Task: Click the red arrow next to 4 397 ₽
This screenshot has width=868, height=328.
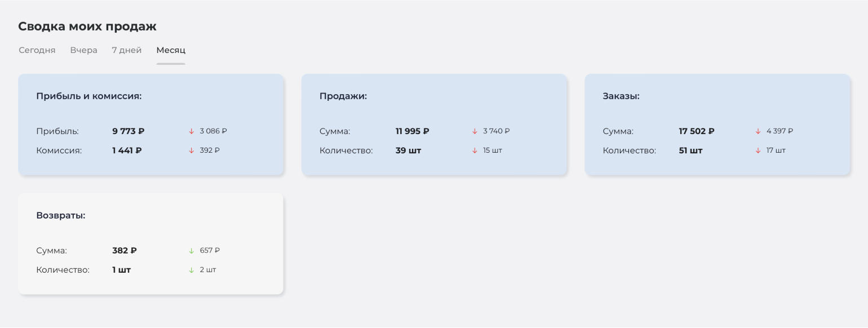Action: point(758,131)
